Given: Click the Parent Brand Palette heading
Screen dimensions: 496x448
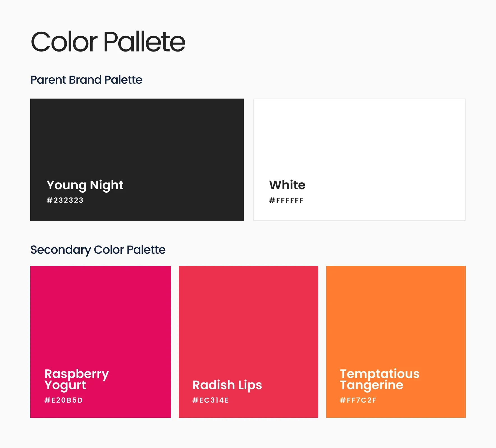Looking at the screenshot, I should [x=86, y=80].
